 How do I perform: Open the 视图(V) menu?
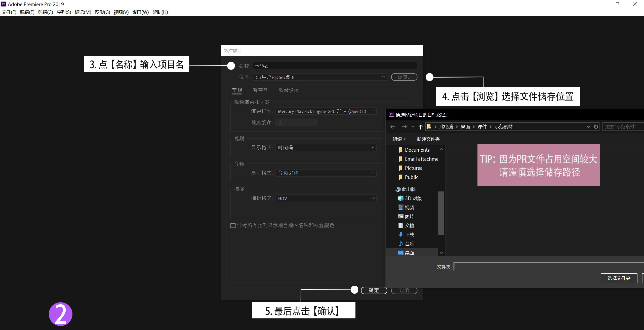(x=121, y=12)
